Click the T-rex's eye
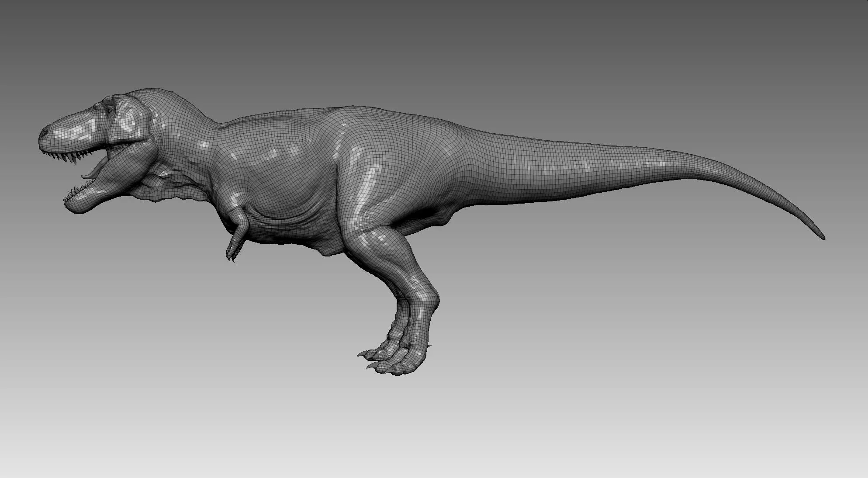The height and width of the screenshot is (478, 868). coord(109,111)
